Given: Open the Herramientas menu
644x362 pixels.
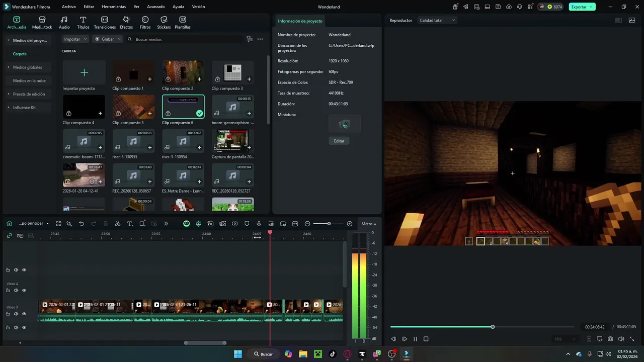Looking at the screenshot, I should tap(114, 7).
